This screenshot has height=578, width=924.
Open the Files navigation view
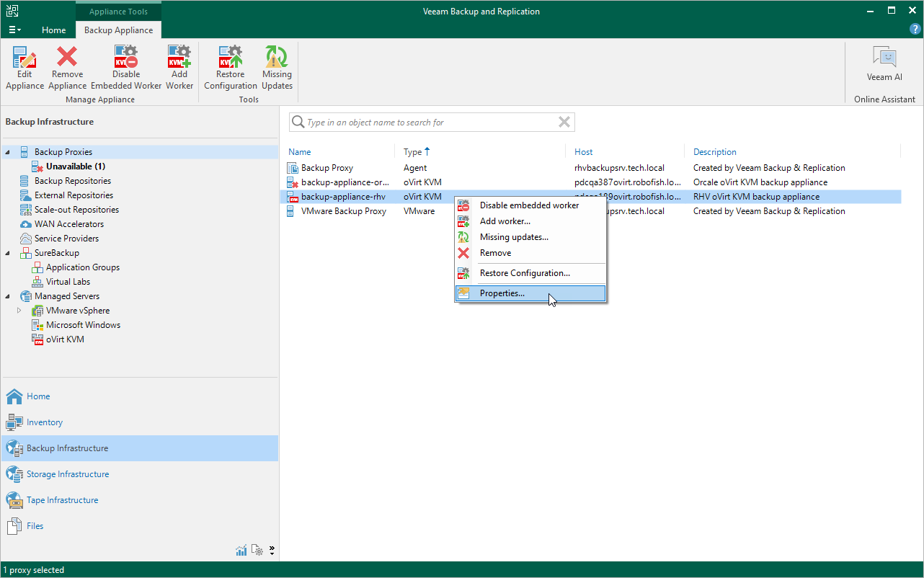tap(139, 526)
